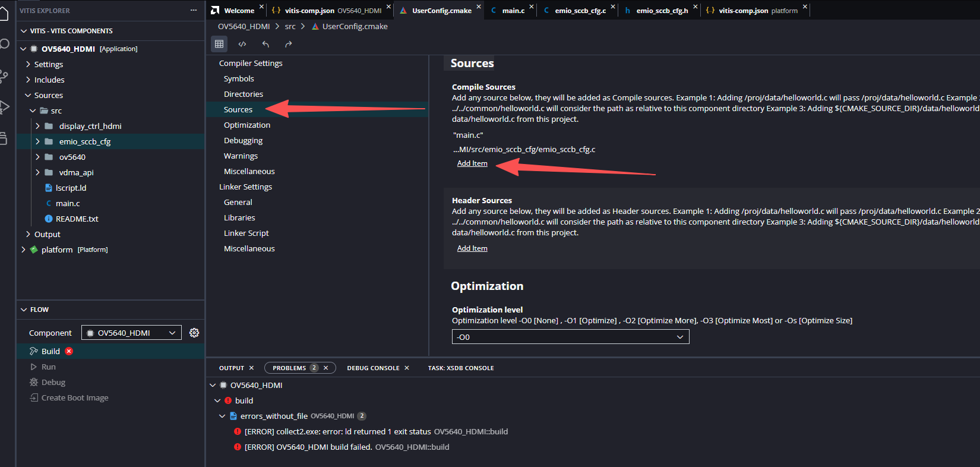Select Libraries under Linker Settings

point(239,217)
